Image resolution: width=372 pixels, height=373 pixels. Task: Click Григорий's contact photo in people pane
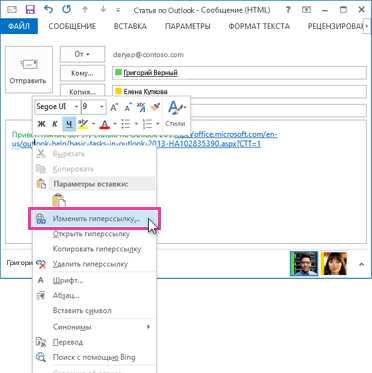[304, 263]
